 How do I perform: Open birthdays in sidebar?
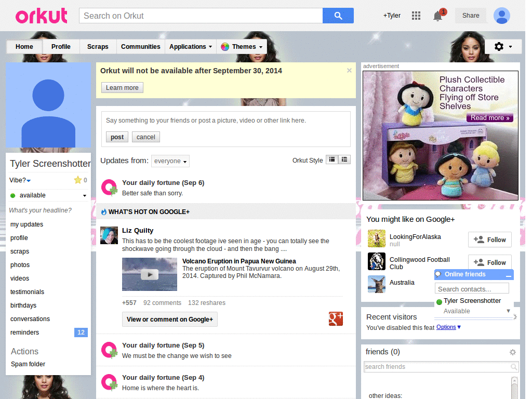[23, 305]
